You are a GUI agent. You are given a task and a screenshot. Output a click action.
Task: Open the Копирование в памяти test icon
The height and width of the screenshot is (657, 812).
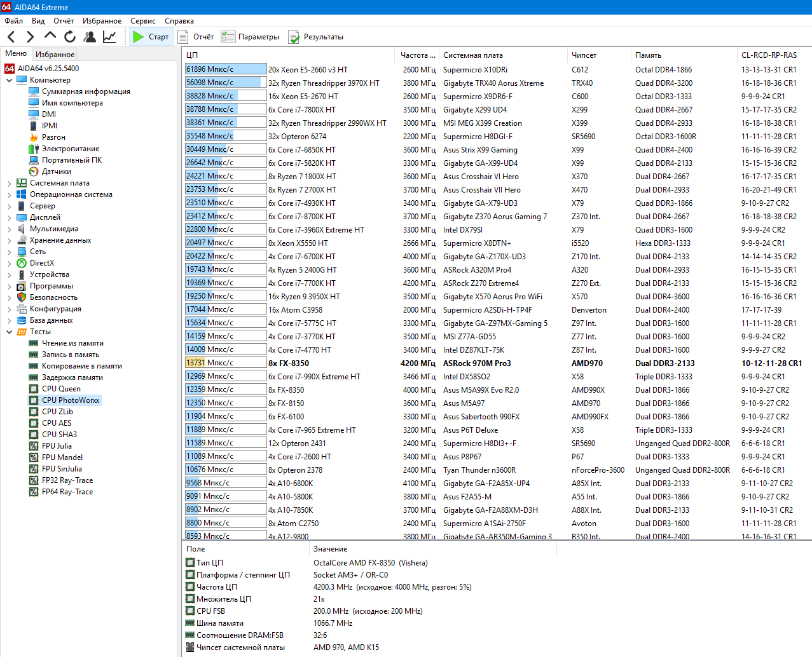34,366
